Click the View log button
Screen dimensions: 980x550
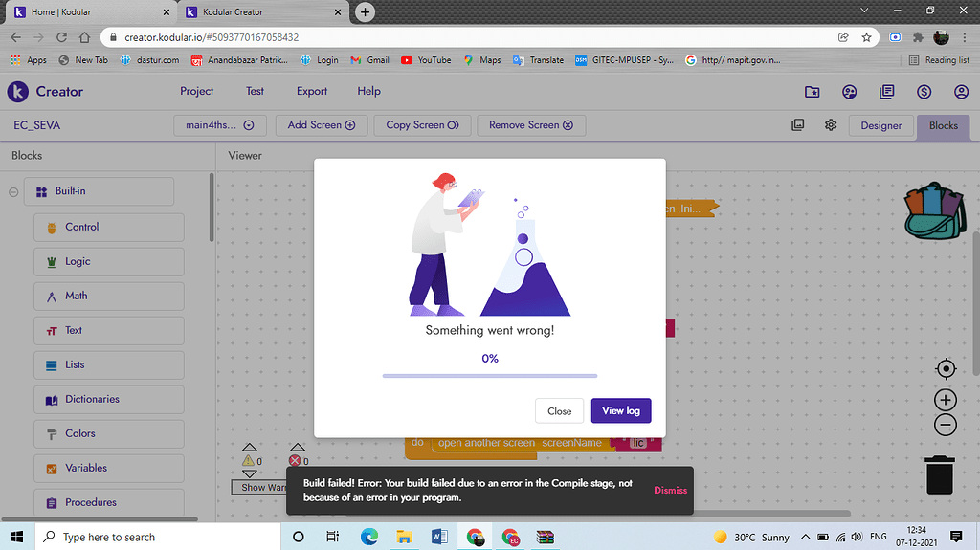click(x=620, y=410)
